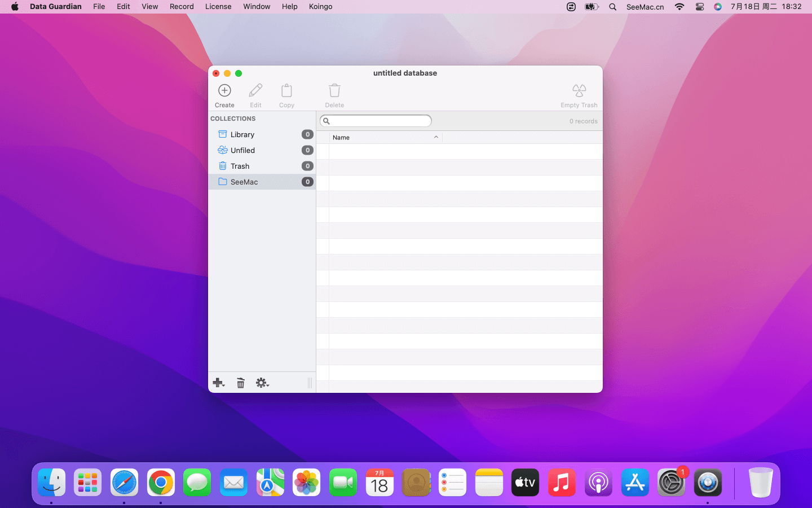
Task: Click the Empty Trash toolbar icon
Action: [x=579, y=90]
